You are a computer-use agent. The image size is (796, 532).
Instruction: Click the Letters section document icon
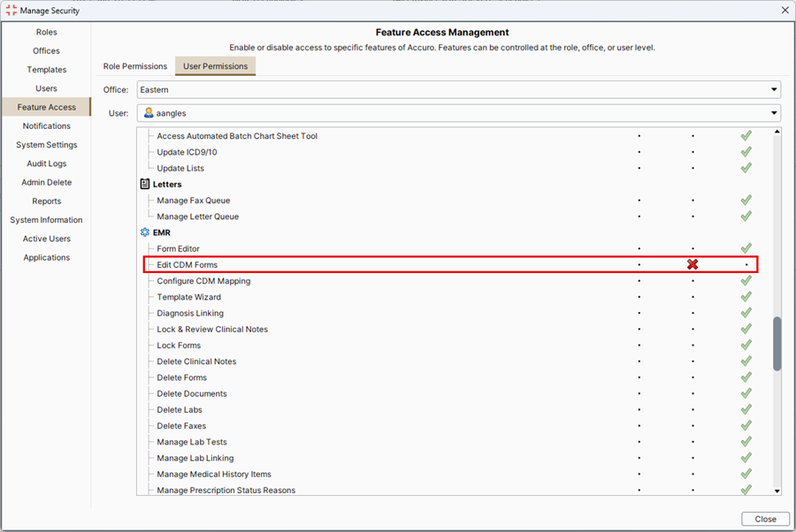click(x=145, y=184)
